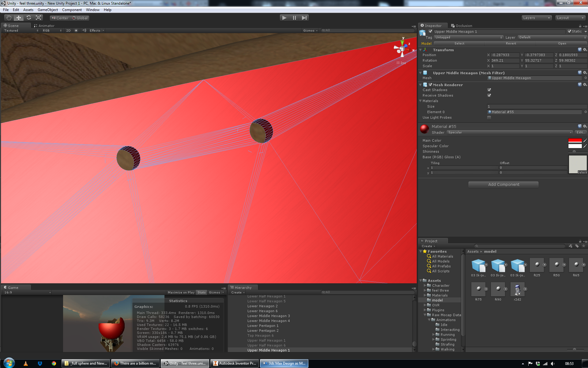The width and height of the screenshot is (588, 368).
Task: Open the Layers dropdown
Action: click(x=537, y=18)
